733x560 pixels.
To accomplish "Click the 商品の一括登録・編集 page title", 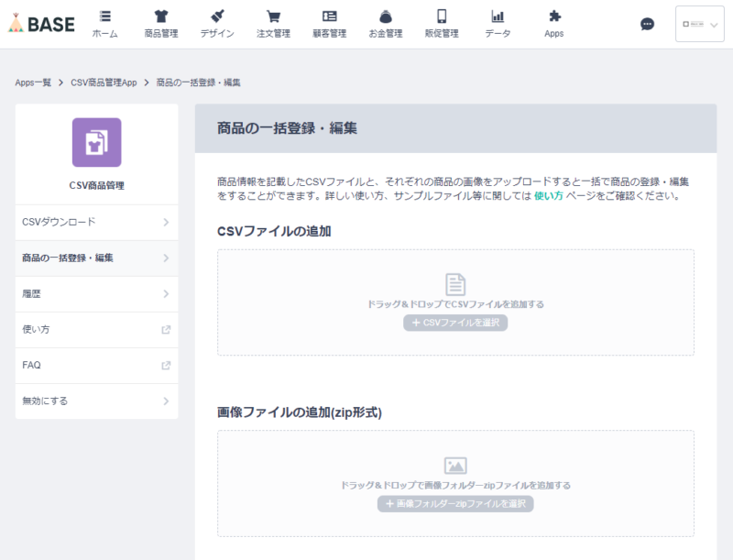I will (x=287, y=128).
